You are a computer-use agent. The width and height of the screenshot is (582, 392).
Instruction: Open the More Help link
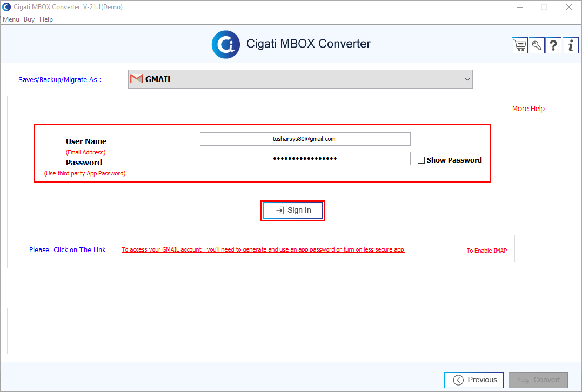528,109
